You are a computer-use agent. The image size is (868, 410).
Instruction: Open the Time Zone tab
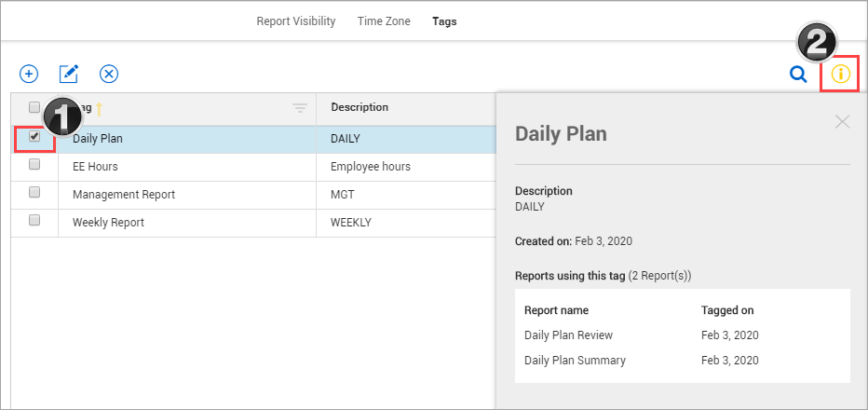(x=384, y=21)
